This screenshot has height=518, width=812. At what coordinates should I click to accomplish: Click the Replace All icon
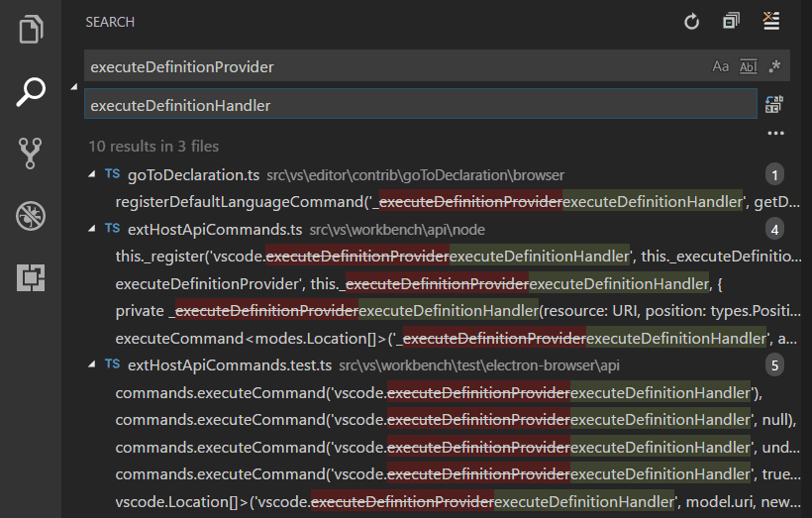coord(774,105)
